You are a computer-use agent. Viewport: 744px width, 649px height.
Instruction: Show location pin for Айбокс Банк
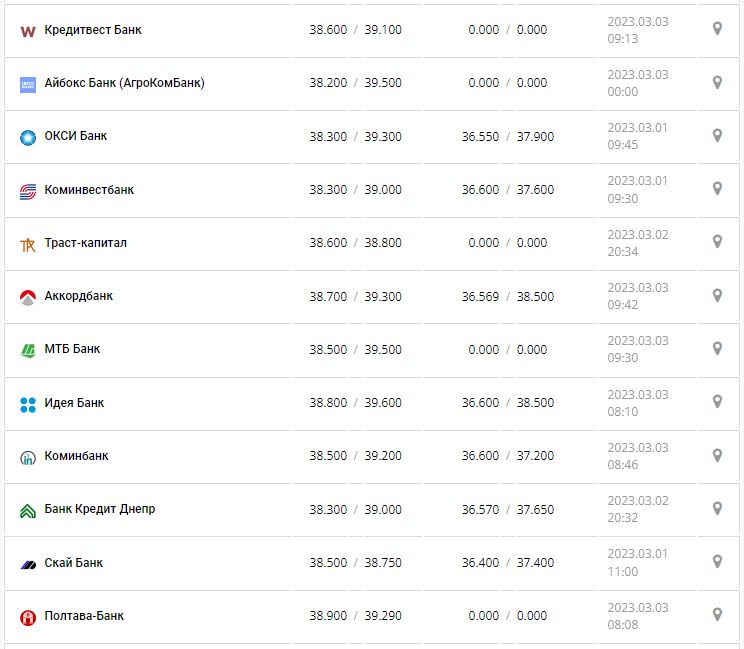click(717, 82)
